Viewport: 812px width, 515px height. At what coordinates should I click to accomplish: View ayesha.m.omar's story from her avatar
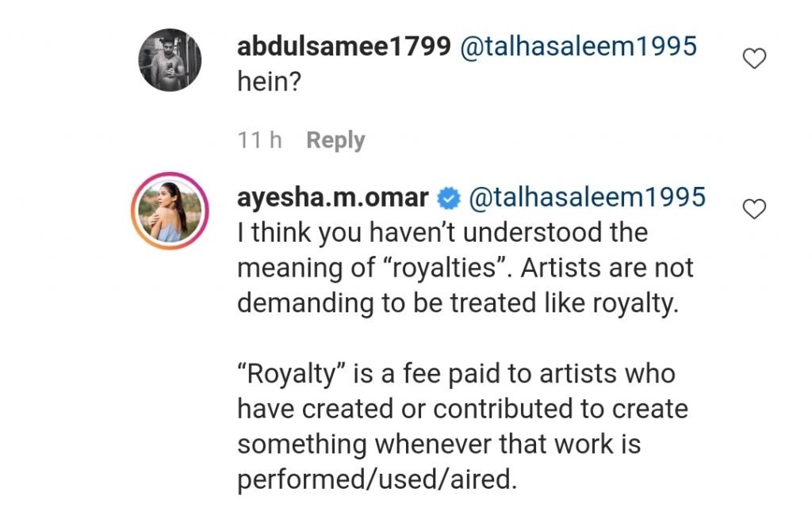(170, 212)
